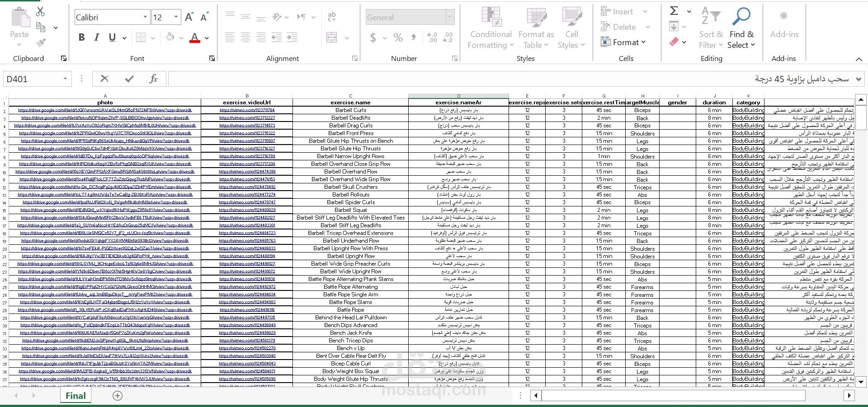The height and width of the screenshot is (407, 868).
Task: Click the Orientation text angle icon
Action: tap(277, 17)
